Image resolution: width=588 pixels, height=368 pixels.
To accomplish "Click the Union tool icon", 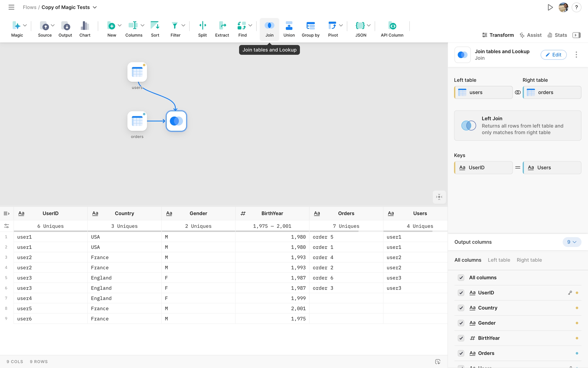I will (289, 26).
